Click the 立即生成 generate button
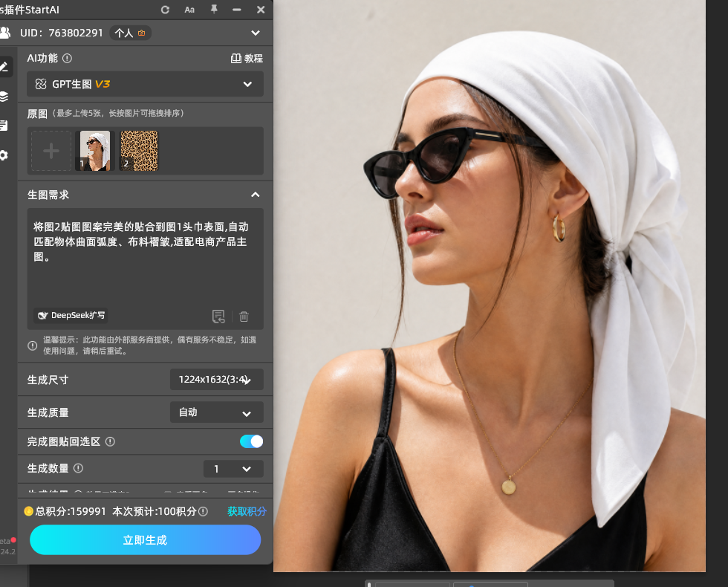 pos(145,539)
